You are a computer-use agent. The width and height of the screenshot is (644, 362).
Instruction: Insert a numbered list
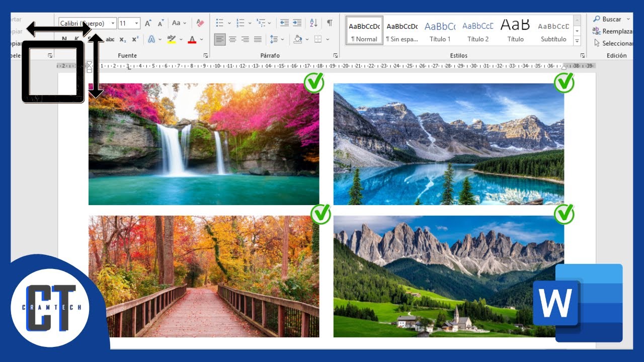pyautogui.click(x=240, y=23)
